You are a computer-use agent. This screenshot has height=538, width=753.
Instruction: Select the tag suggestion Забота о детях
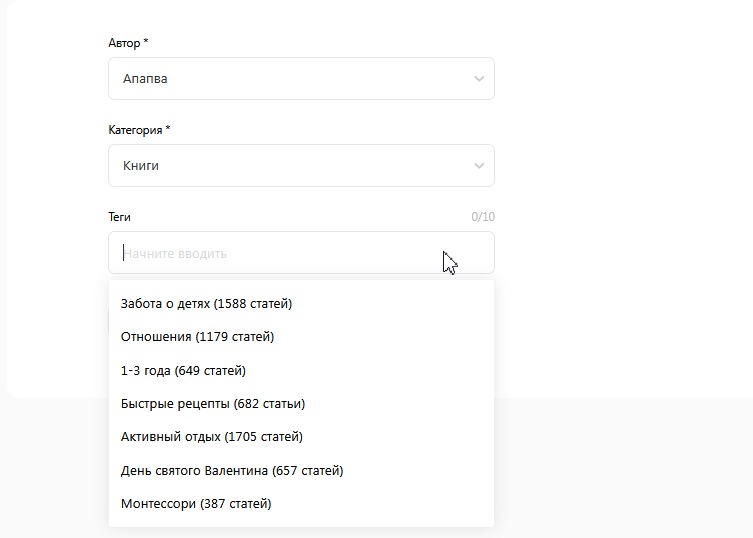click(302, 304)
